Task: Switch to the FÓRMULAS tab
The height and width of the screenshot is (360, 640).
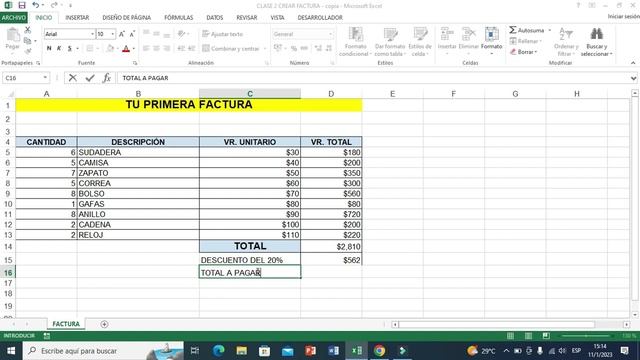Action: coord(179,18)
